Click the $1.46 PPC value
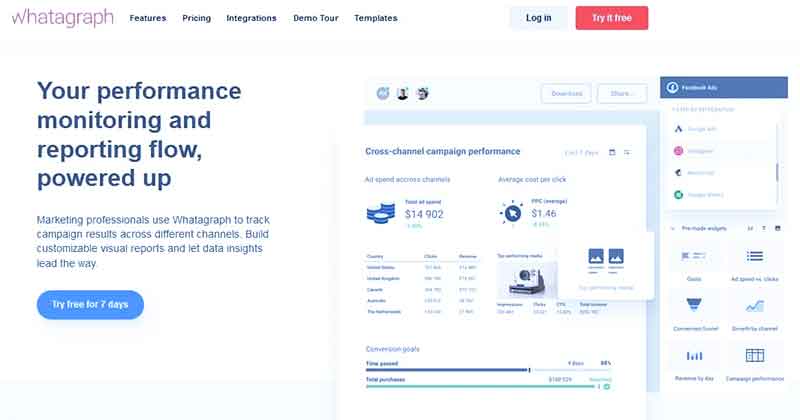The height and width of the screenshot is (420, 800). coord(544,213)
